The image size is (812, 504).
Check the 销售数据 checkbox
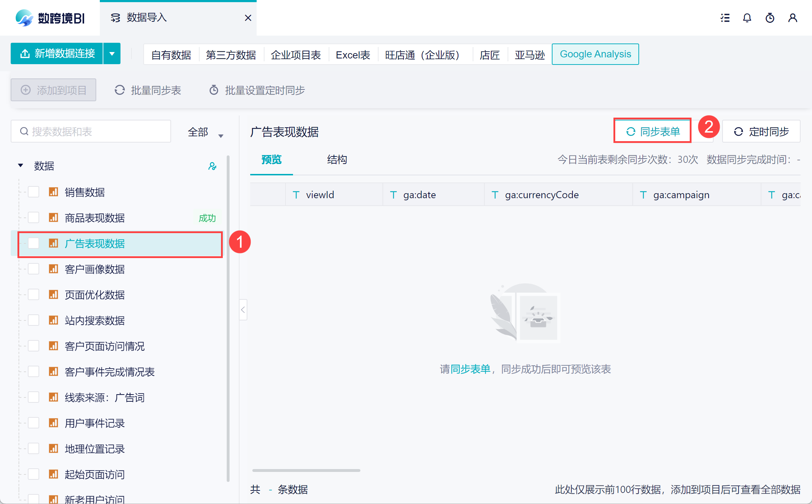click(x=34, y=192)
